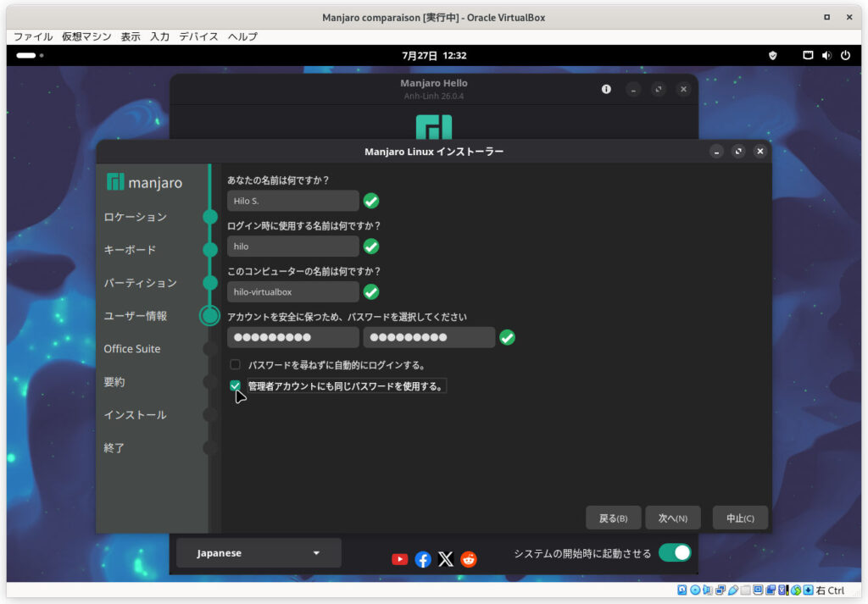Screen dimensions: 868x604
Task: Click the audio speaker icon in VirtualBox status bar
Action: [x=708, y=590]
